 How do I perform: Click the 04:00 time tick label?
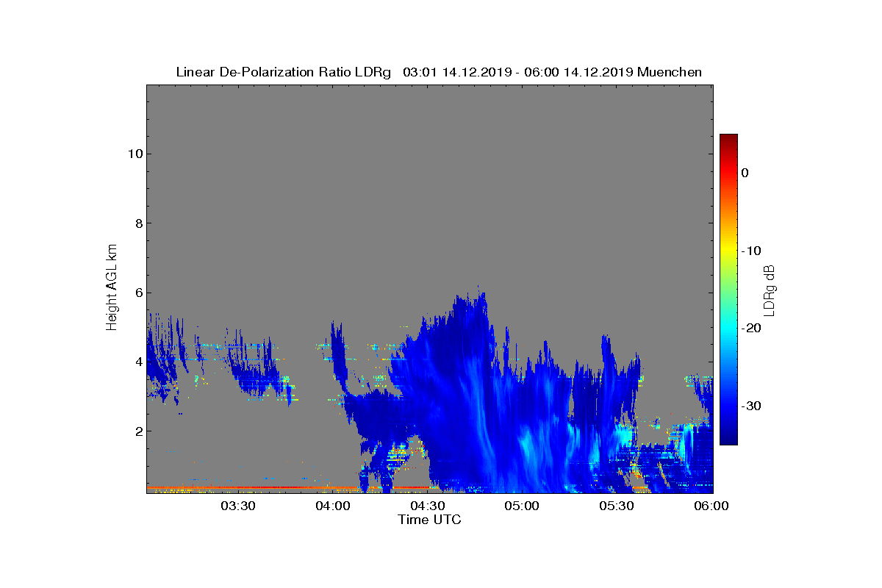[x=333, y=506]
